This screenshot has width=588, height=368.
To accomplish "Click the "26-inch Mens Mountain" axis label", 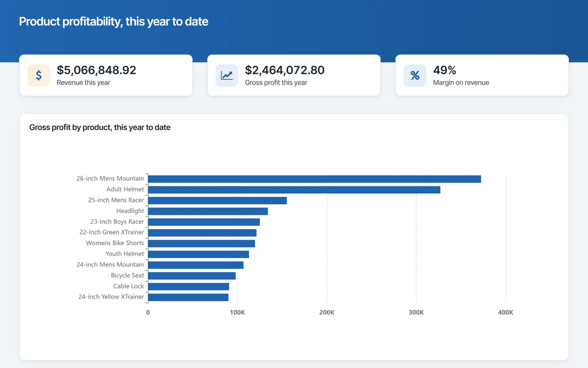I will coord(110,178).
